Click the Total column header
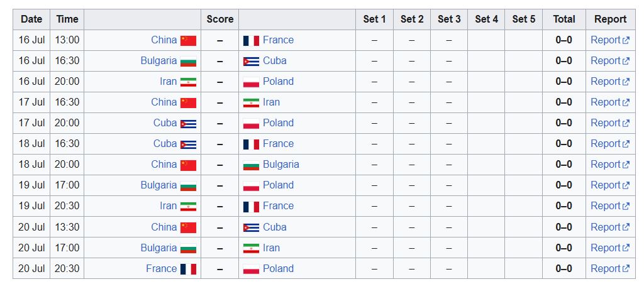 (563, 19)
